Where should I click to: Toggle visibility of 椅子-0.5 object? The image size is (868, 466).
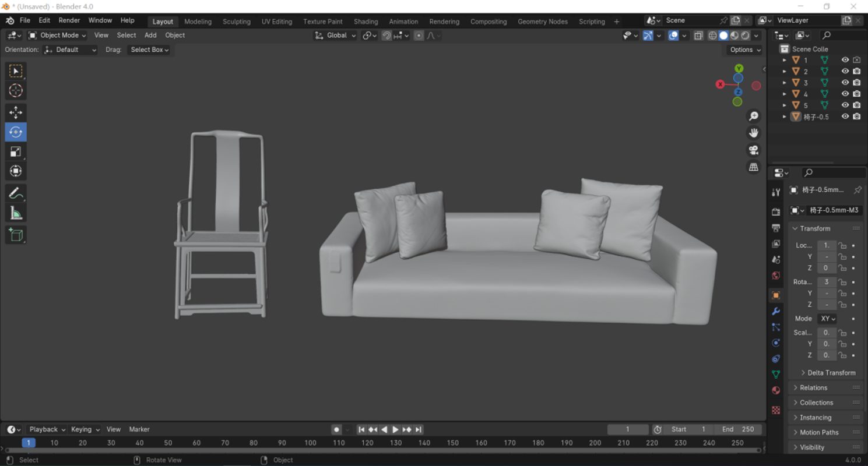pos(845,116)
